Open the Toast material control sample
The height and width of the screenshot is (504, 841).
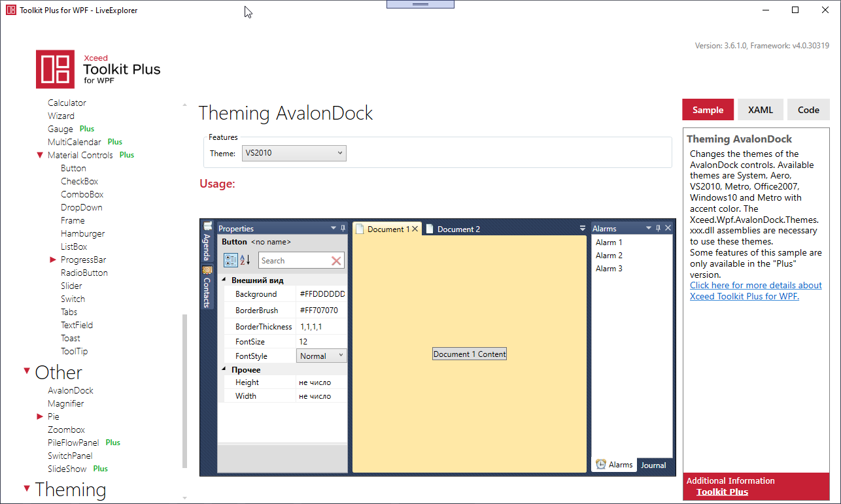[71, 338]
